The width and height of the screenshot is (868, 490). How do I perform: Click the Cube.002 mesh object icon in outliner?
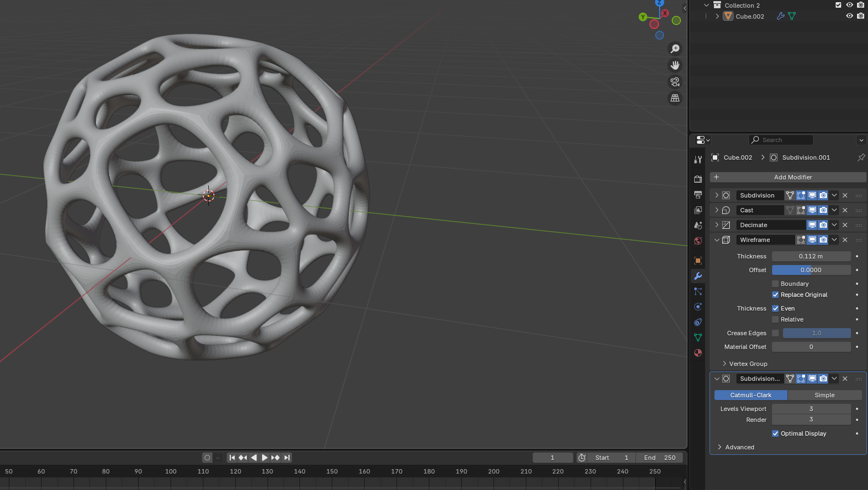[728, 16]
